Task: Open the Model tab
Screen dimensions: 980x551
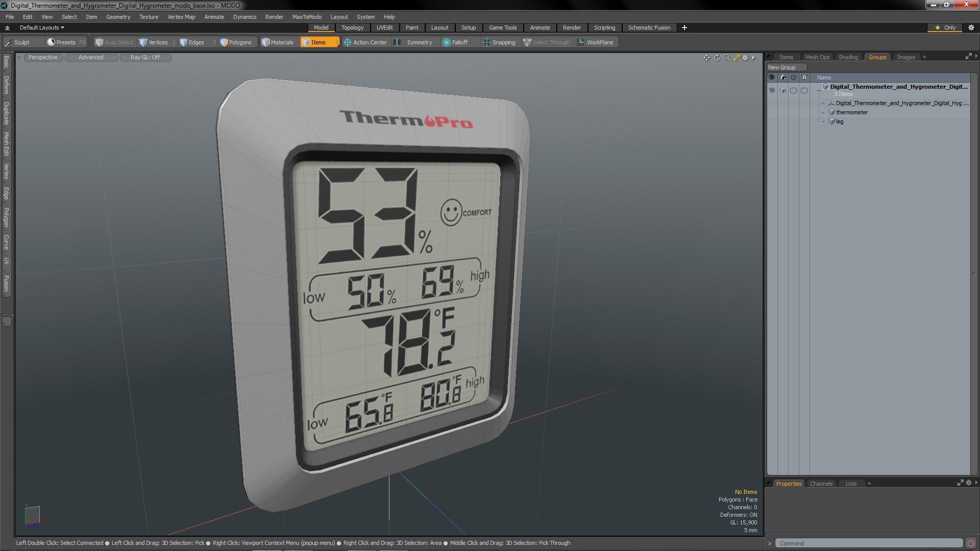Action: [321, 28]
